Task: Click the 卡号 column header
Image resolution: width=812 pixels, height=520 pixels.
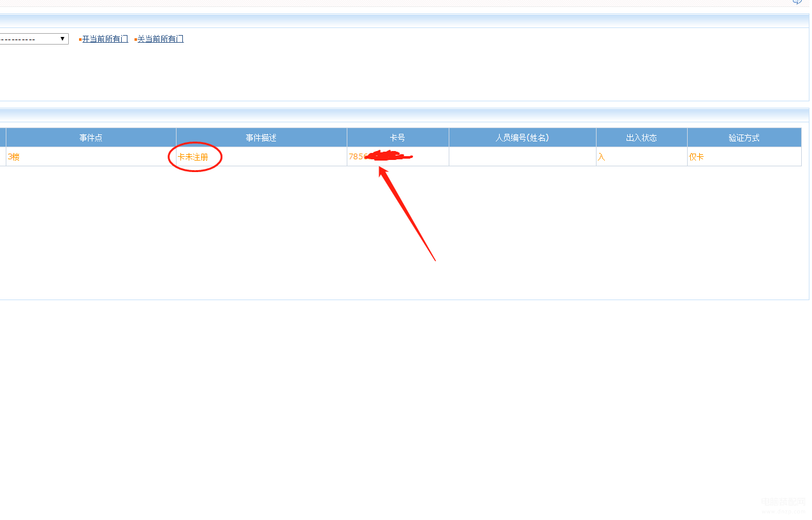Action: click(x=398, y=138)
